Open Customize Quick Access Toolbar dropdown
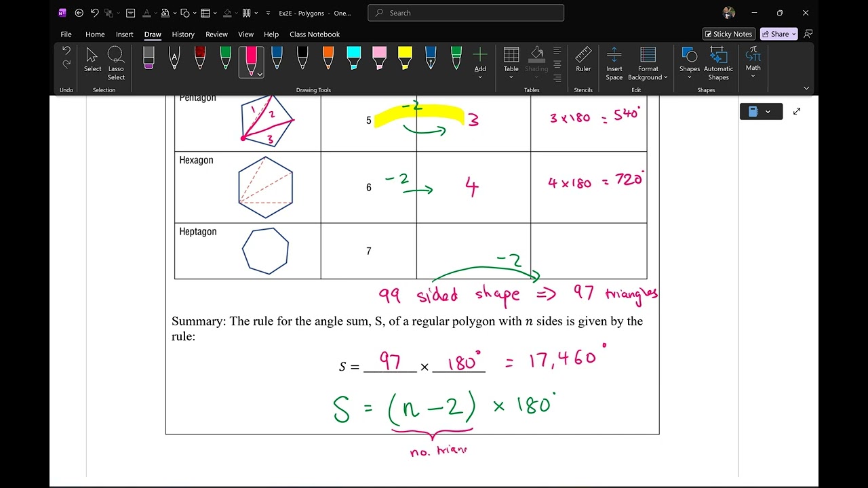The width and height of the screenshot is (868, 488). [x=268, y=13]
